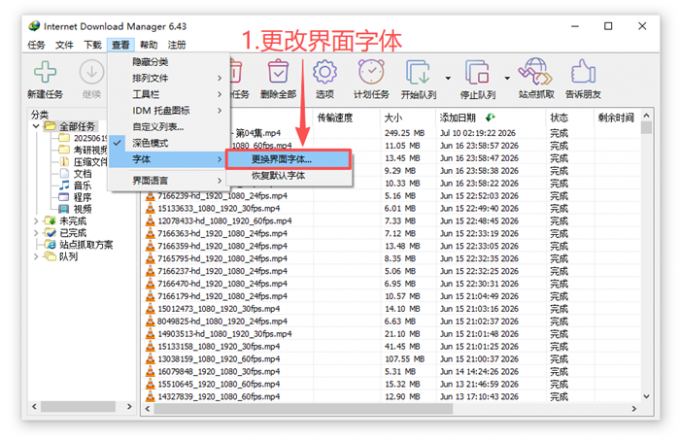The width and height of the screenshot is (680, 440).
Task: Toggle the checked 深色模式 menu option
Action: click(x=150, y=143)
